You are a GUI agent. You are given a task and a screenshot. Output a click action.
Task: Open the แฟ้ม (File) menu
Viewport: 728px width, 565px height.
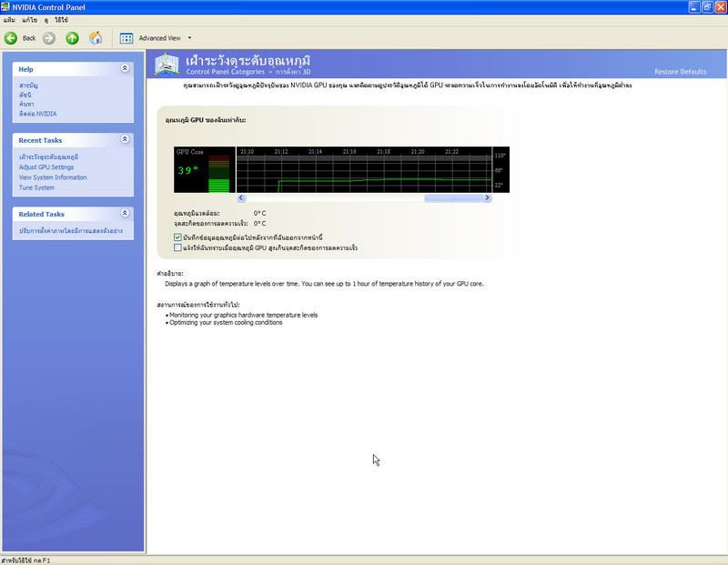click(x=9, y=20)
